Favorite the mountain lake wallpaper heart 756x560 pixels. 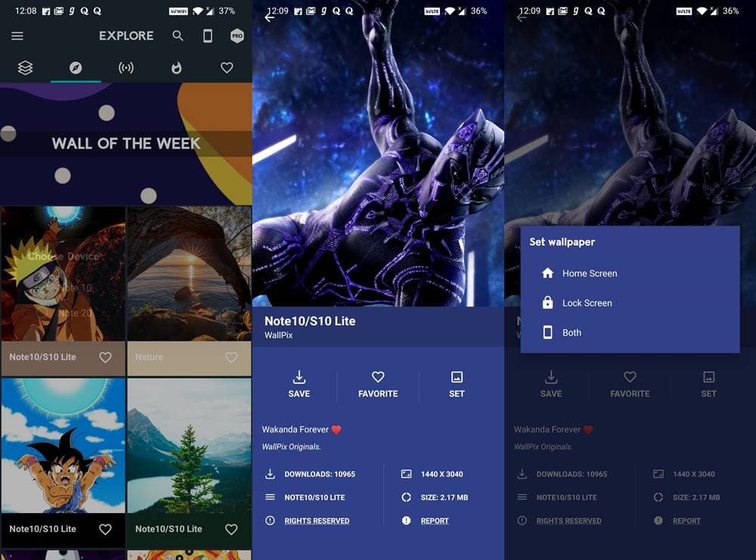click(x=231, y=529)
